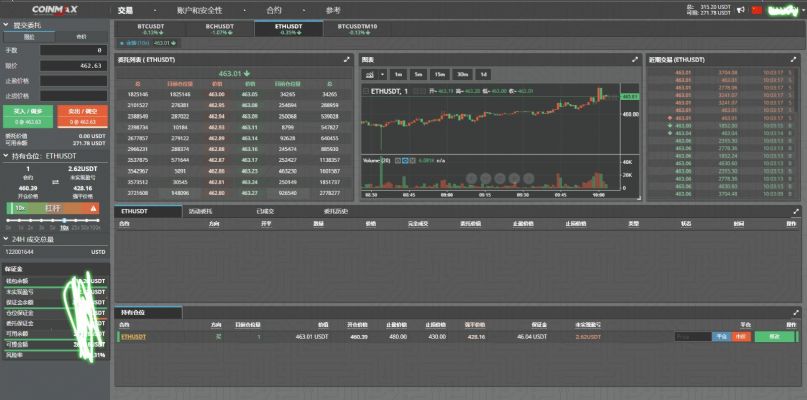Collapse the 提交委托 order section
The width and height of the screenshot is (807, 400).
(6, 24)
